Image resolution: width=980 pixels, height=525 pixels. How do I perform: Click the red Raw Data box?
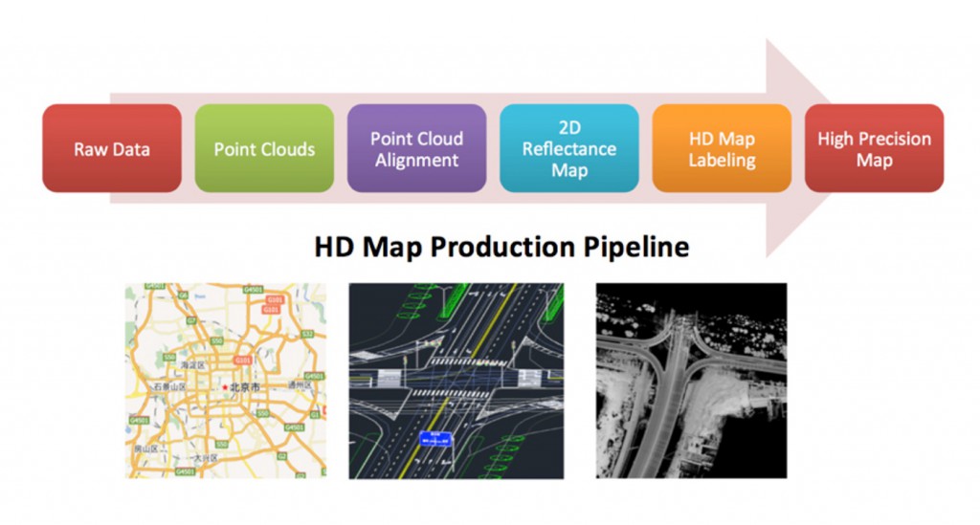pos(112,148)
